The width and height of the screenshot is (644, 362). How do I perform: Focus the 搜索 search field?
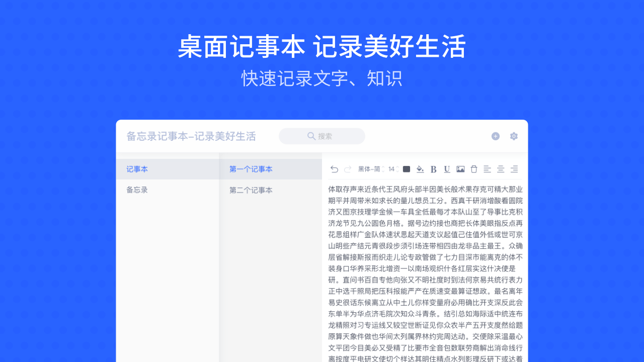click(322, 136)
